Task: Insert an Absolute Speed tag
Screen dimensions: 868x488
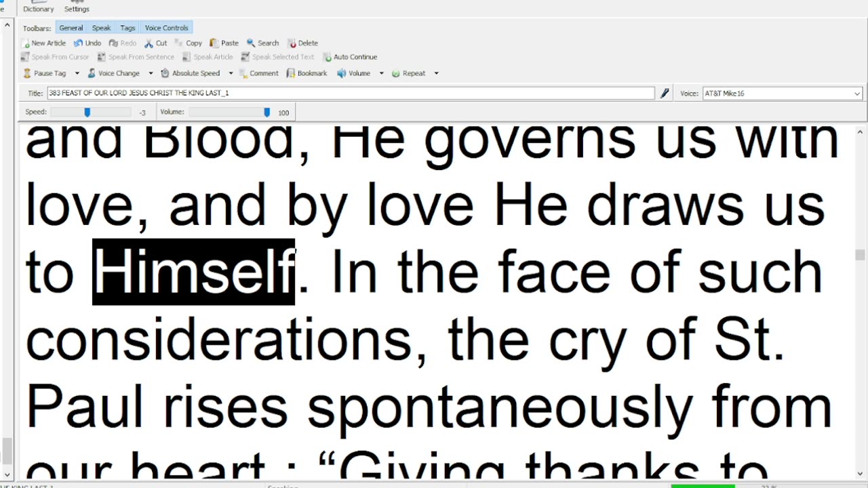Action: tap(191, 73)
